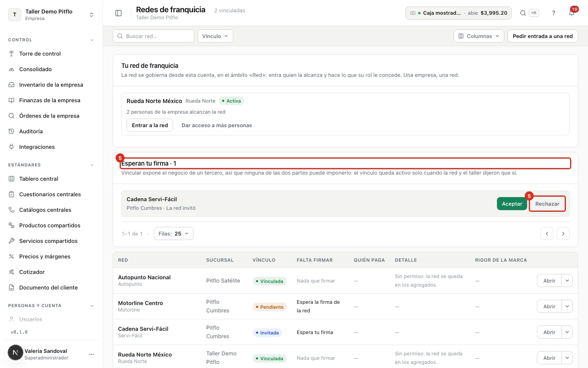Click the Precios y márgenes percent icon

click(11, 256)
